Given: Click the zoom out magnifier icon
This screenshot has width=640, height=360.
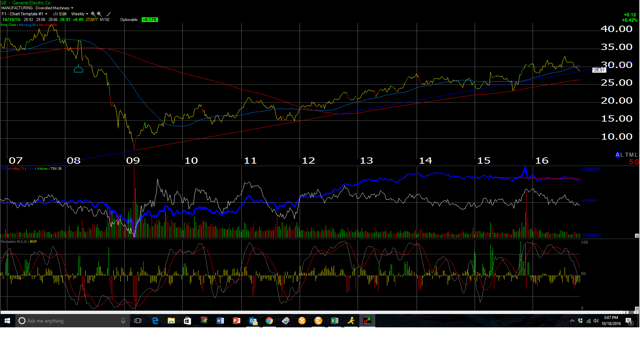Looking at the screenshot, I should coord(93,14).
